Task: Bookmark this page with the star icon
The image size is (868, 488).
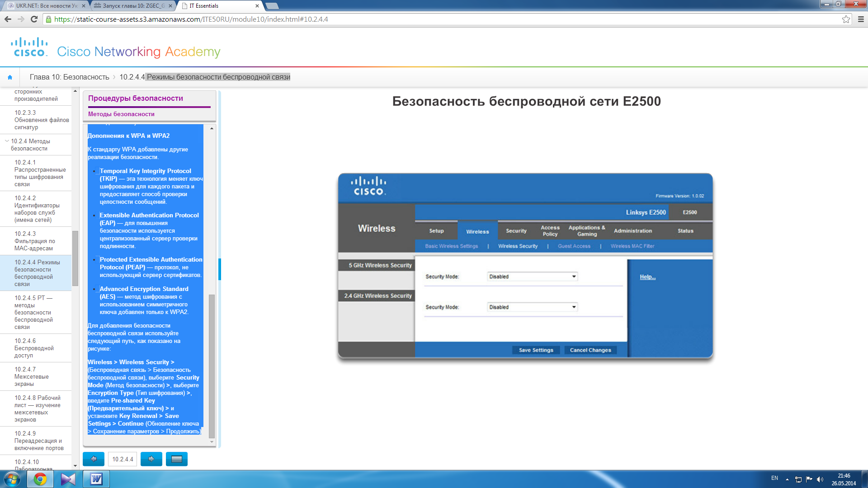Action: (x=846, y=19)
